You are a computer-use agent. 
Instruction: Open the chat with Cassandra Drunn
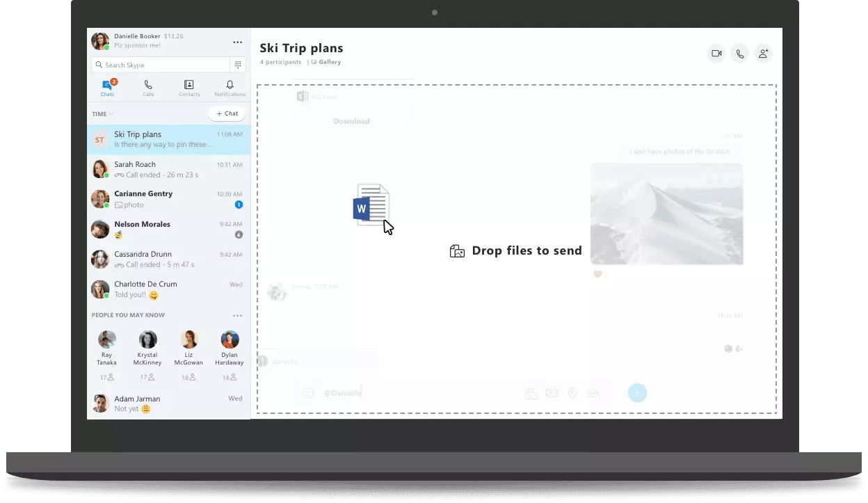(x=168, y=259)
